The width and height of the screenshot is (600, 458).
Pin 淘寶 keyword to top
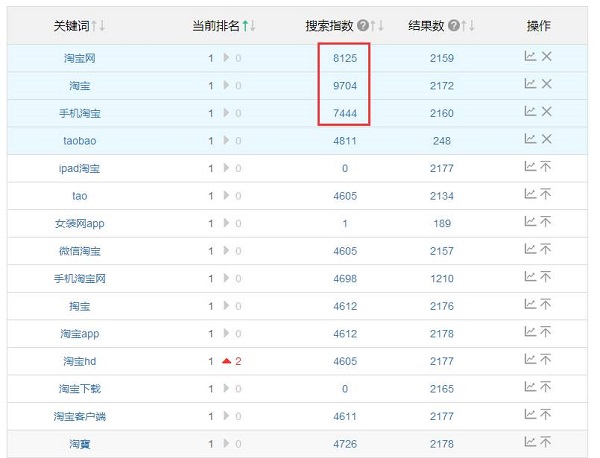(546, 442)
